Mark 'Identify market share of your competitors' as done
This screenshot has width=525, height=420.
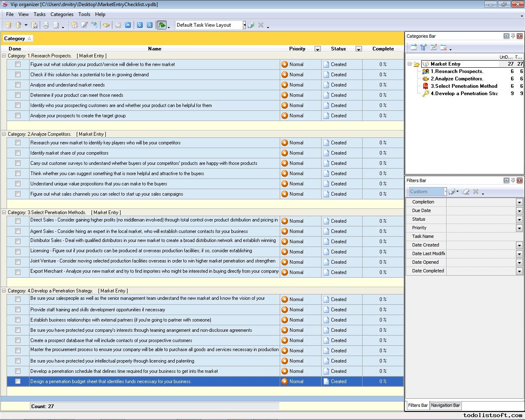[x=18, y=153]
